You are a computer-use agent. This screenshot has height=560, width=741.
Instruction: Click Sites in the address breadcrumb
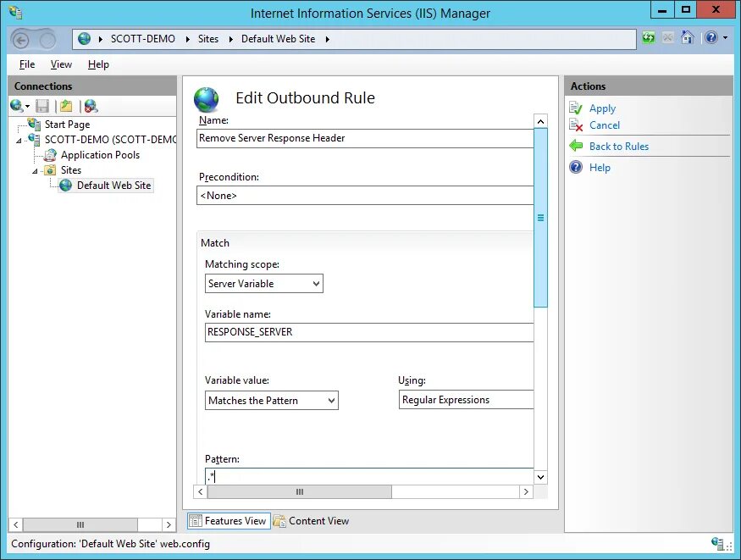(x=208, y=39)
